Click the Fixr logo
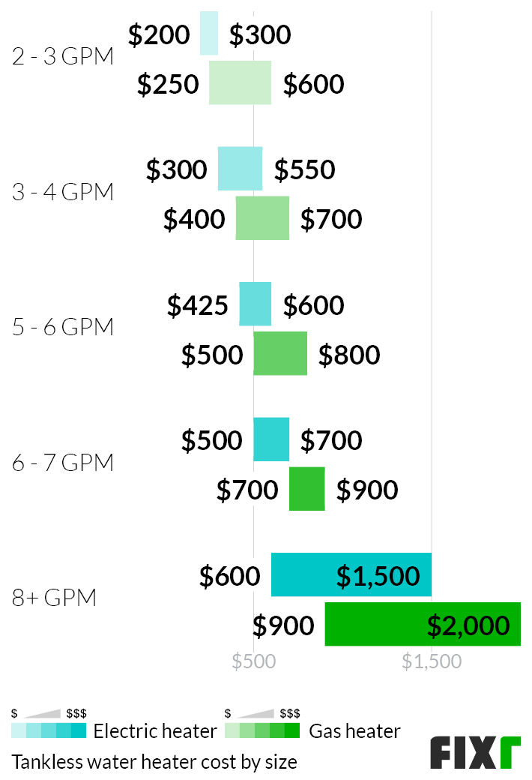This screenshot has height=780, width=532. click(x=475, y=753)
